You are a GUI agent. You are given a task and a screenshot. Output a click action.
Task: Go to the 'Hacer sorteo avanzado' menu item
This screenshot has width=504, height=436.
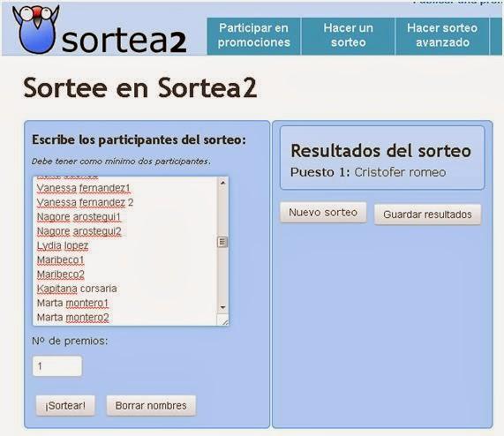click(x=442, y=35)
